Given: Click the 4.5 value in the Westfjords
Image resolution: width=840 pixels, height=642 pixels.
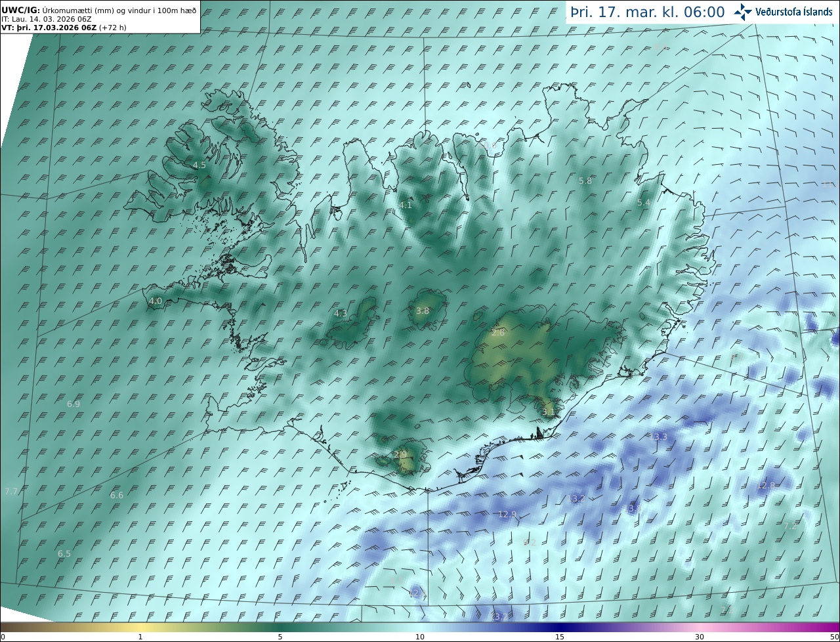Looking at the screenshot, I should 199,165.
